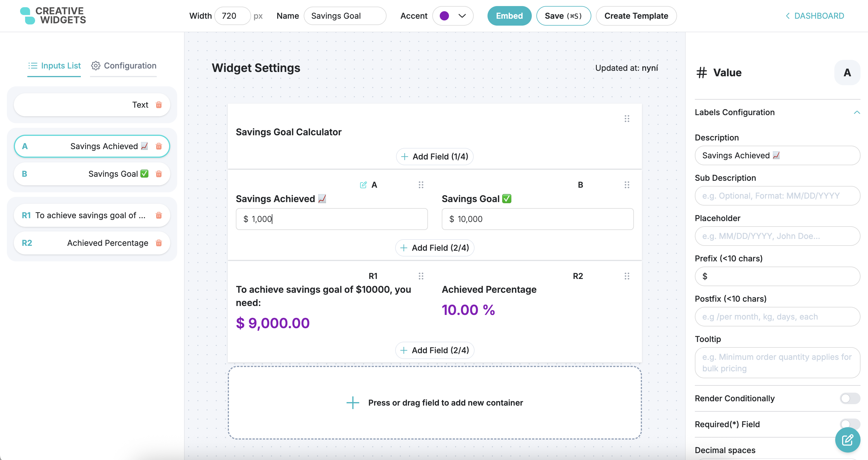Viewport: 868px width, 460px height.
Task: Click the Save button
Action: tap(563, 16)
